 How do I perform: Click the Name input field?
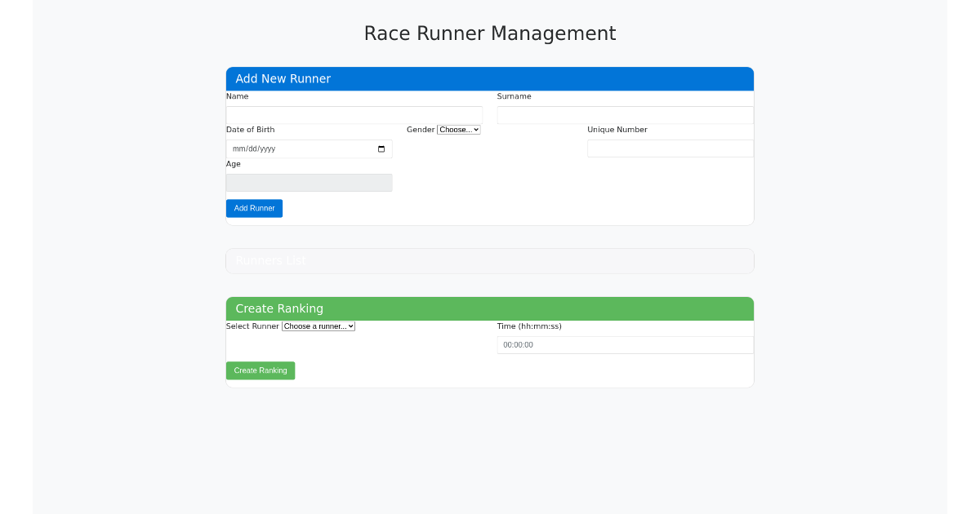coord(354,114)
